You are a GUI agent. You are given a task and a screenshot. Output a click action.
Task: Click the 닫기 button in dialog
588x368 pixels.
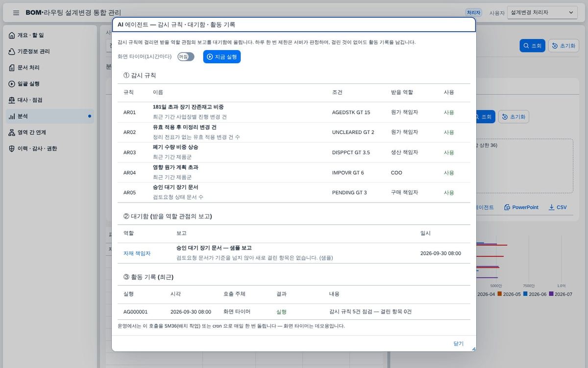pos(458,343)
